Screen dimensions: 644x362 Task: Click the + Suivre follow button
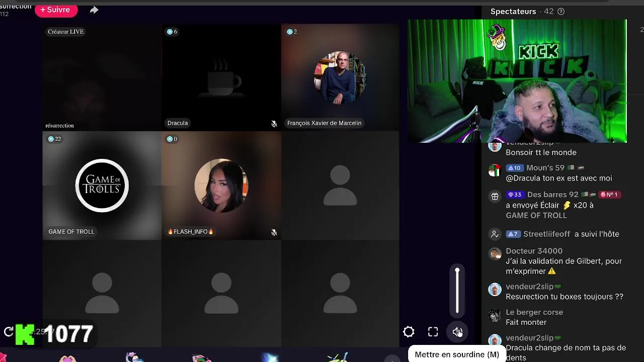(55, 9)
